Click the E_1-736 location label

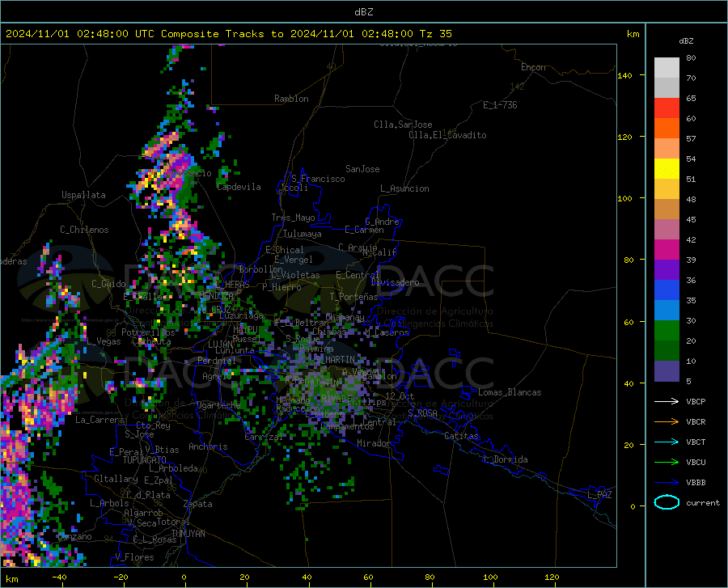coord(500,105)
